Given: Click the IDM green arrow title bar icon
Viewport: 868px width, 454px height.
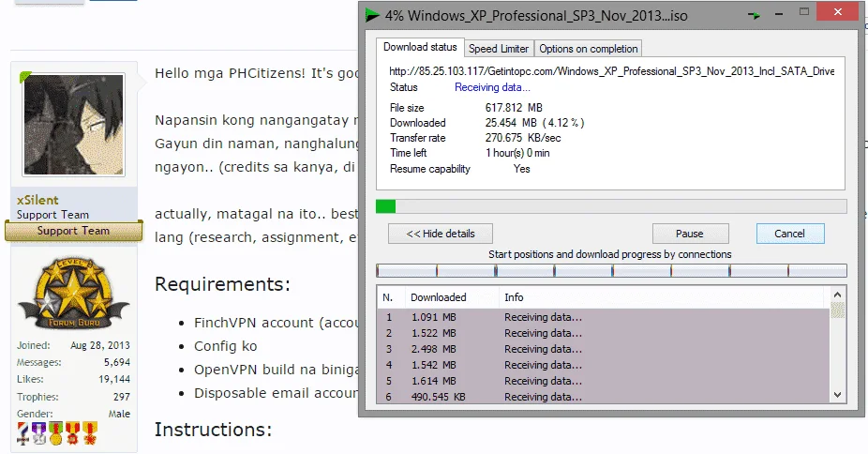Looking at the screenshot, I should pos(372,15).
